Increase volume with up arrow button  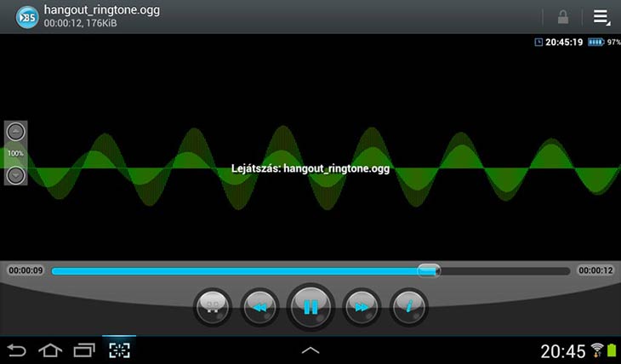point(16,132)
